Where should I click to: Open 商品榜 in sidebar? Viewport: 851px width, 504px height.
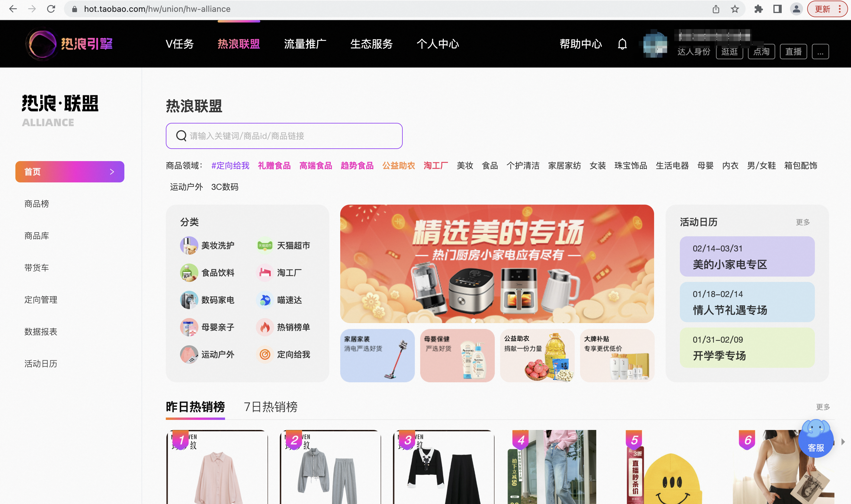coord(37,204)
